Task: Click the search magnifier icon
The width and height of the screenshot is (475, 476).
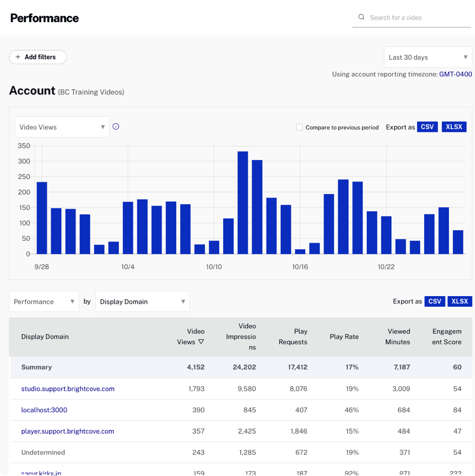Action: (x=362, y=17)
